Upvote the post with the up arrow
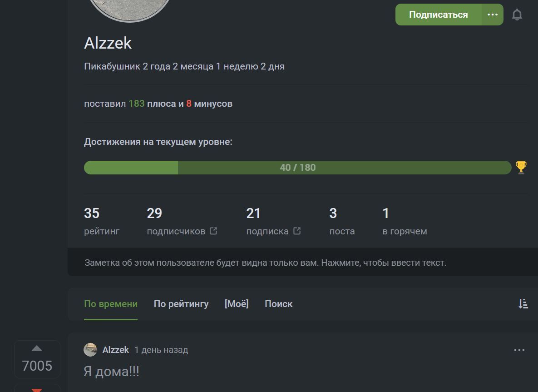 (37, 348)
